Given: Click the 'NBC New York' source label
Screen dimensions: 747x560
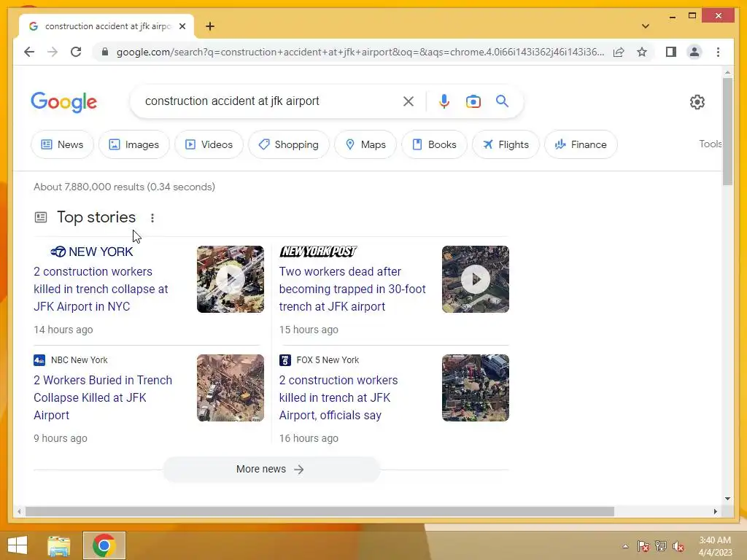Looking at the screenshot, I should pyautogui.click(x=79, y=360).
